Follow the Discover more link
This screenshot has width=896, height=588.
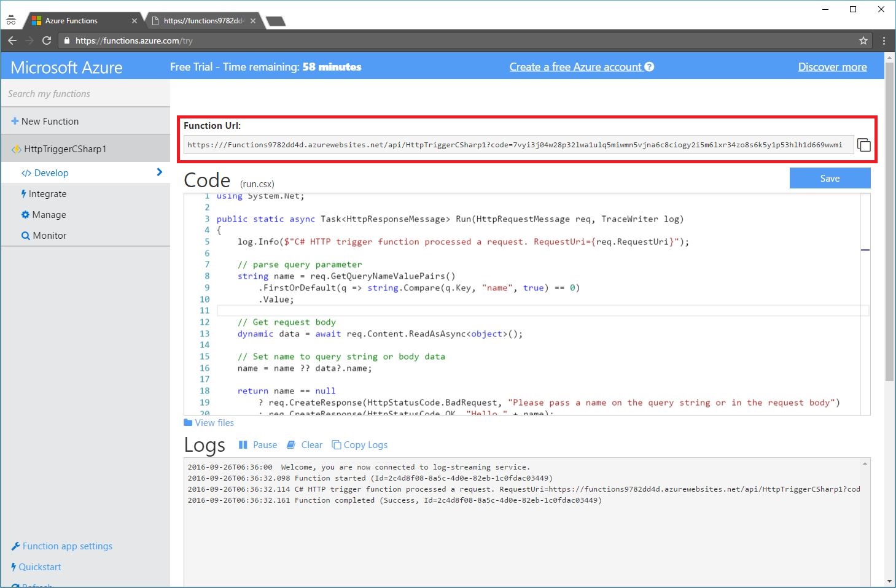coord(832,67)
